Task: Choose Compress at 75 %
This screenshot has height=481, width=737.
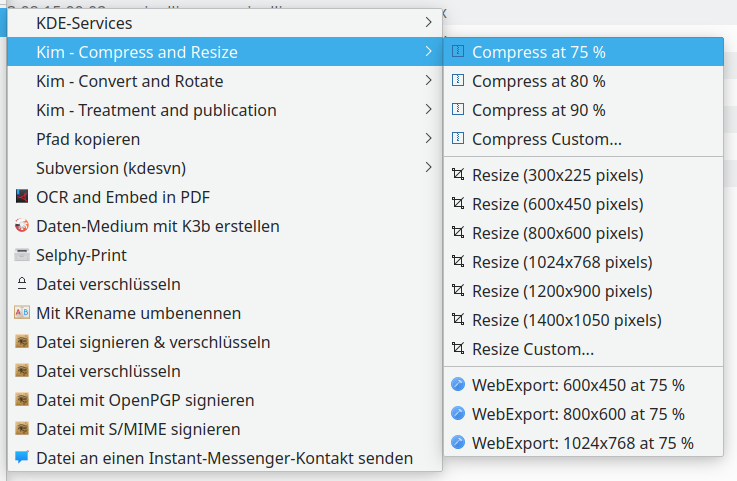Action: point(583,52)
